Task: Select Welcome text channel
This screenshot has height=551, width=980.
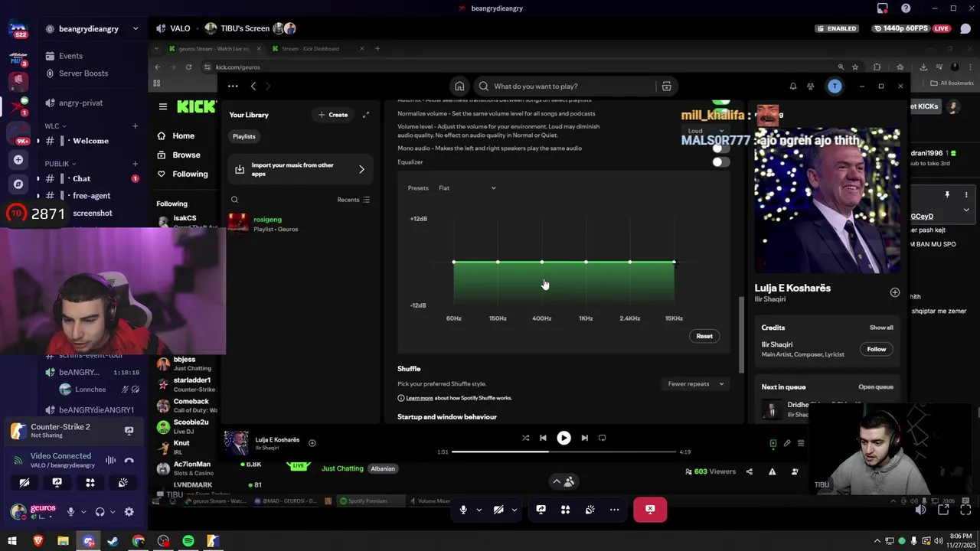Action: coord(90,141)
